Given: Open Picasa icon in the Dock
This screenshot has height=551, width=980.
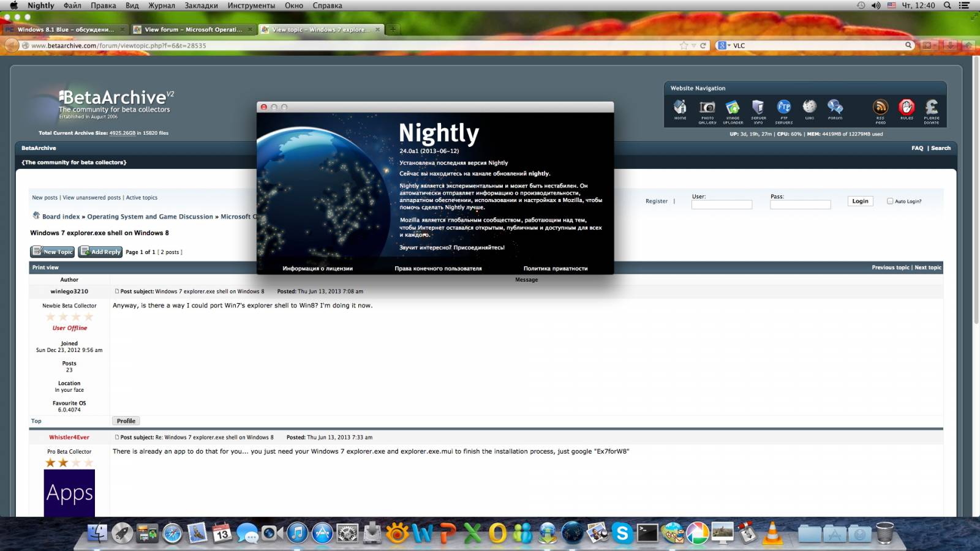Looking at the screenshot, I should 697,533.
